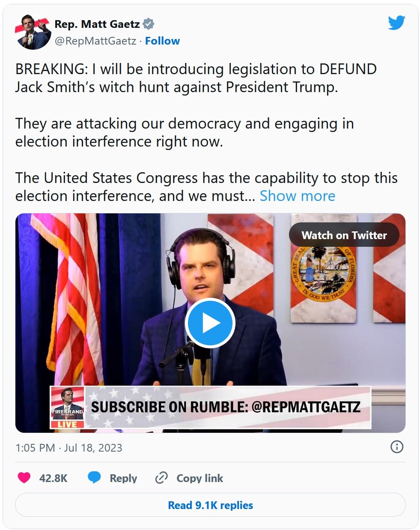
Task: Expand tweet text with Show more
Action: 297,196
